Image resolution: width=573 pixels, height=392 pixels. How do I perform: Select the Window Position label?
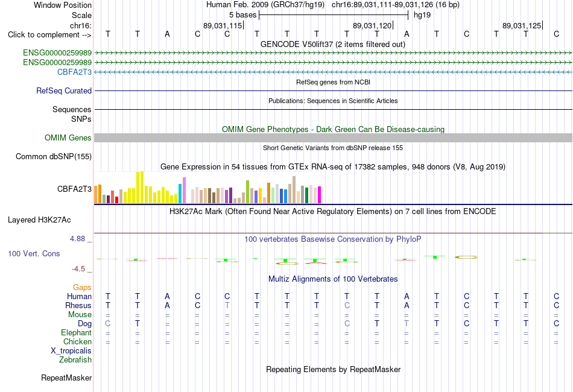[63, 5]
